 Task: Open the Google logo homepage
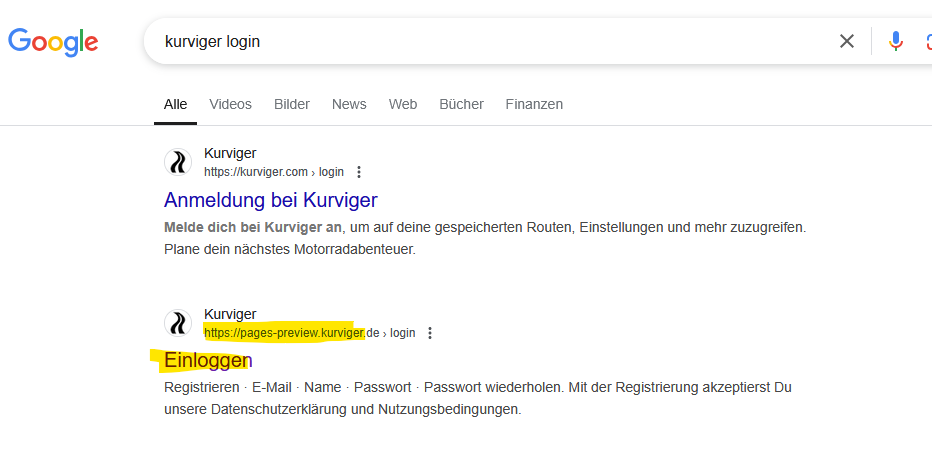point(53,42)
